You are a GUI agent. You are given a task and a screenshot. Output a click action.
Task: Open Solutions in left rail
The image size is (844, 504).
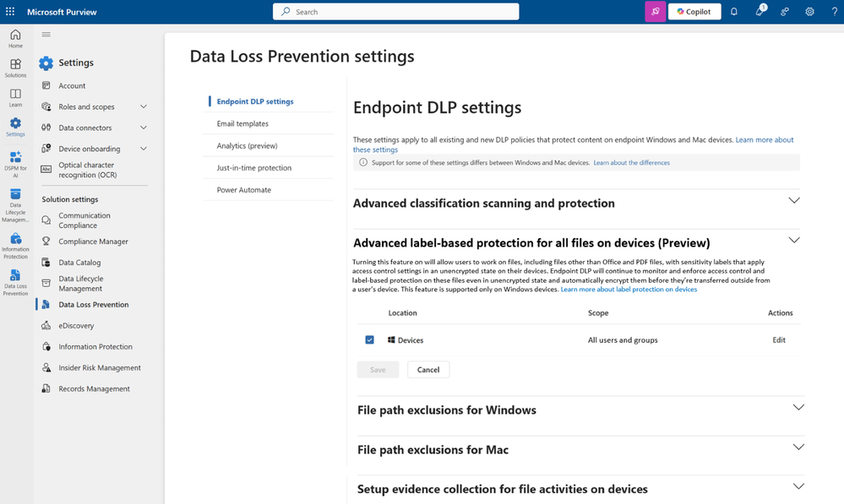click(x=15, y=68)
